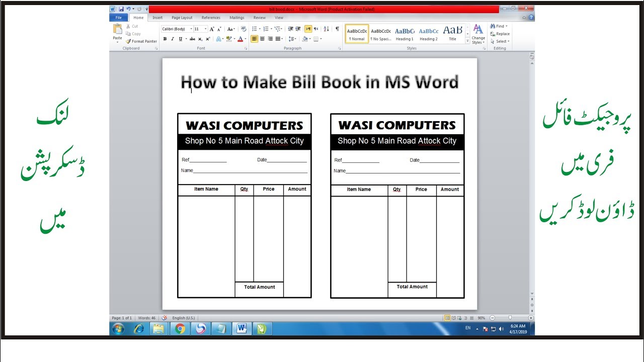Switch to the Page Layout tab
Viewport: 644px width, 362px height.
pos(182,18)
